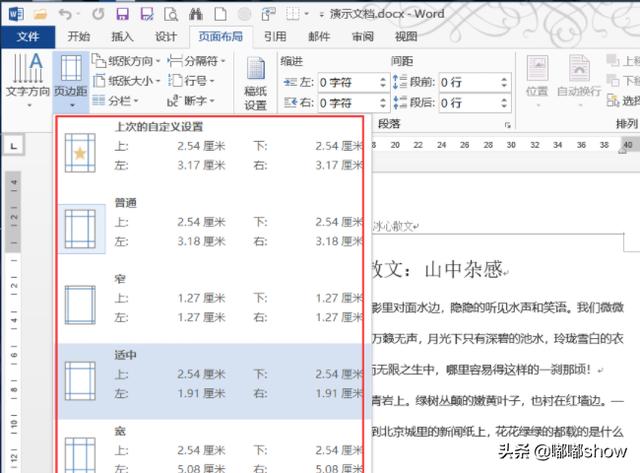Select the Normal (普通) margin preset
This screenshot has height=473, width=640.
coord(210,228)
